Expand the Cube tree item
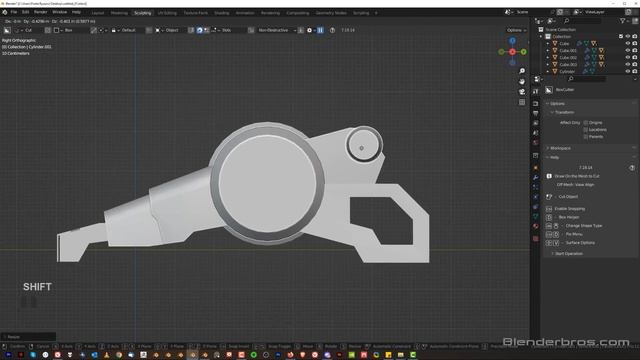640x360 pixels. [x=548, y=43]
